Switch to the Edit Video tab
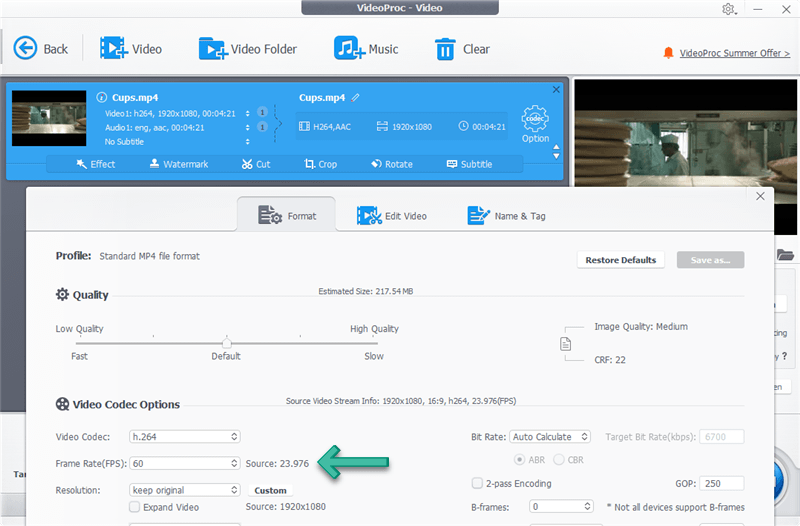The width and height of the screenshot is (800, 526). (x=392, y=216)
